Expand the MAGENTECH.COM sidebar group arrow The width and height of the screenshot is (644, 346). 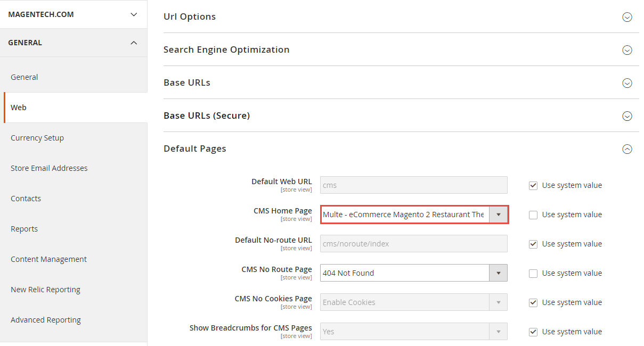134,14
